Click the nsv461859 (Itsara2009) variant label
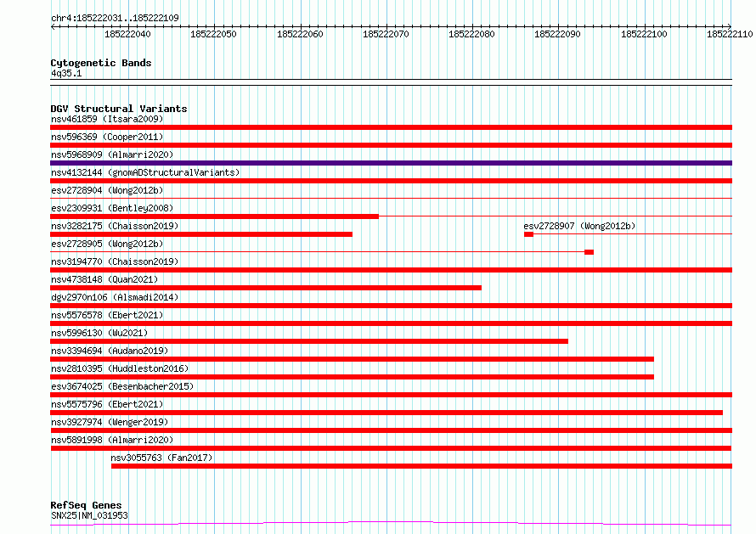This screenshot has height=534, width=756. (107, 119)
